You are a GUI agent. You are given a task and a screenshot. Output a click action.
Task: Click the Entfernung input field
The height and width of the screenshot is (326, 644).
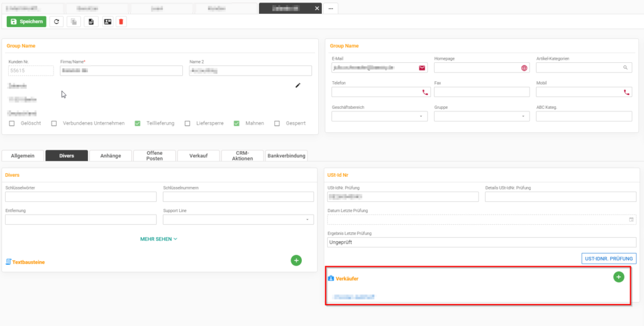[x=81, y=220]
